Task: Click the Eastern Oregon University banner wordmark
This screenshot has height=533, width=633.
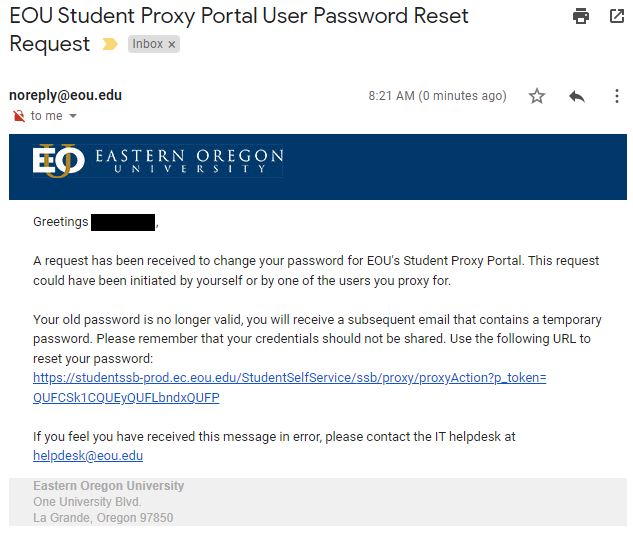Action: (189, 161)
